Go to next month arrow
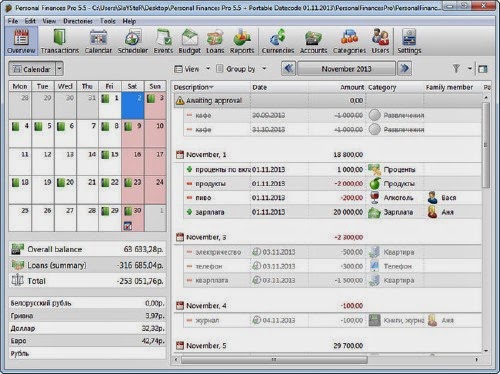Screen dimensions: 500x374 tap(404, 69)
